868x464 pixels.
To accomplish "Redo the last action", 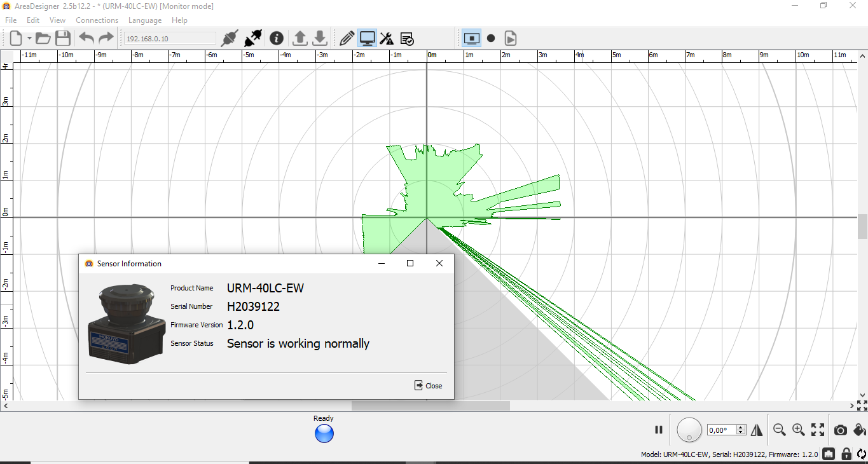I will tap(106, 38).
